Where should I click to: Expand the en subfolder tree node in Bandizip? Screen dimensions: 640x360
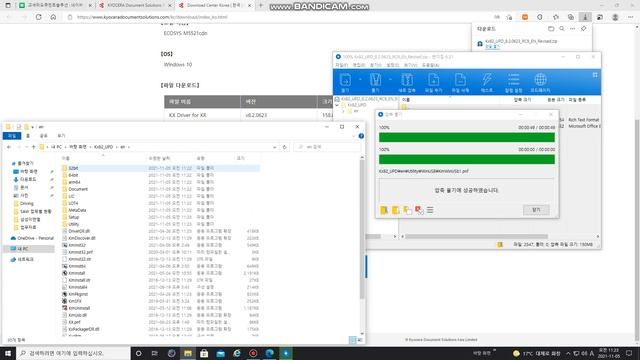coord(343,111)
